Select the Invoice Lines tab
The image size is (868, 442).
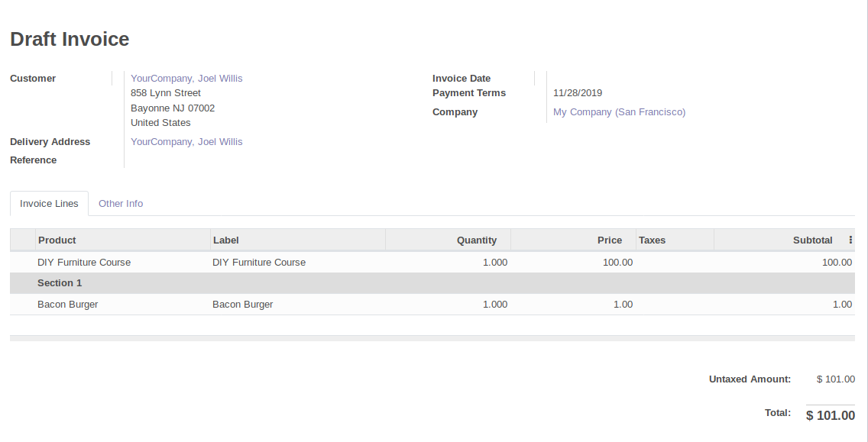48,203
